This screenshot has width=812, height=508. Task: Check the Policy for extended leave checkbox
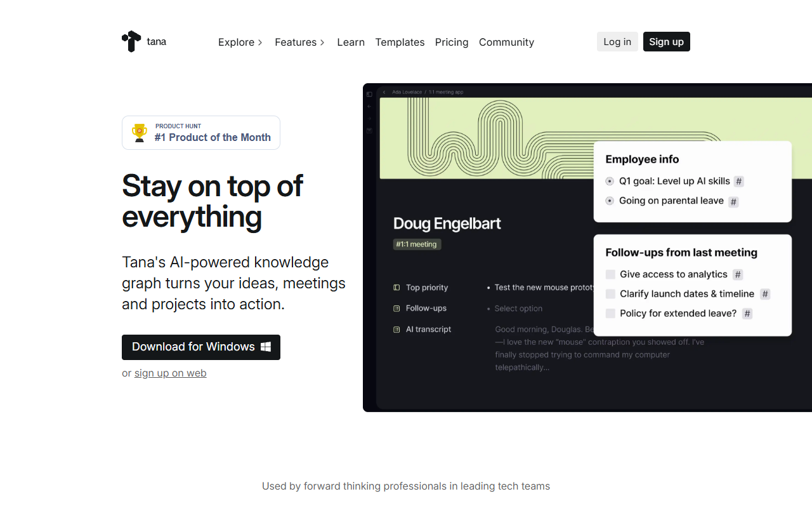(x=610, y=313)
